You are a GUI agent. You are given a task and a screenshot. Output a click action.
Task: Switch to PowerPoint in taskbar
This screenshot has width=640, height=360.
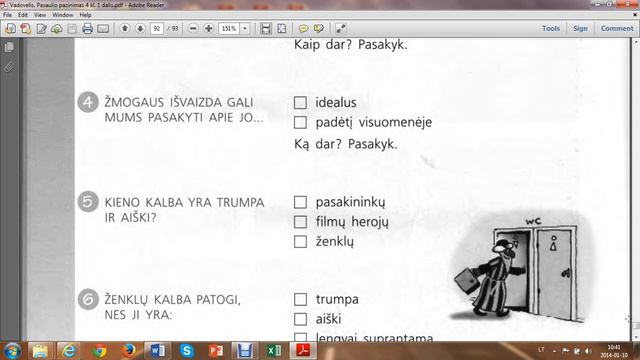point(216,351)
